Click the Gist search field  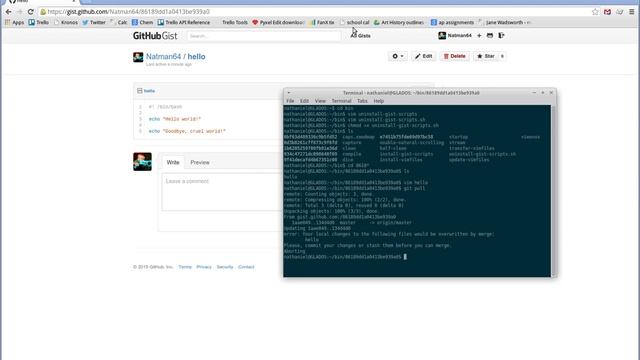click(264, 36)
